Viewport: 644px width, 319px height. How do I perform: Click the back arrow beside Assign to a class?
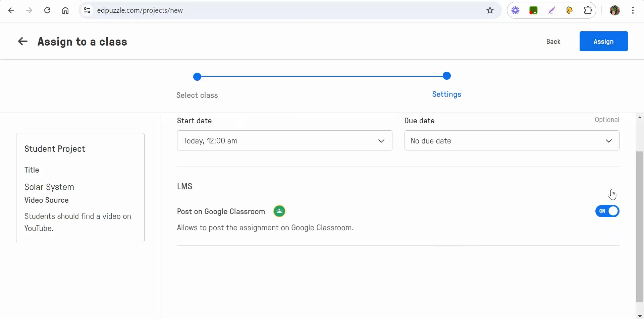22,42
